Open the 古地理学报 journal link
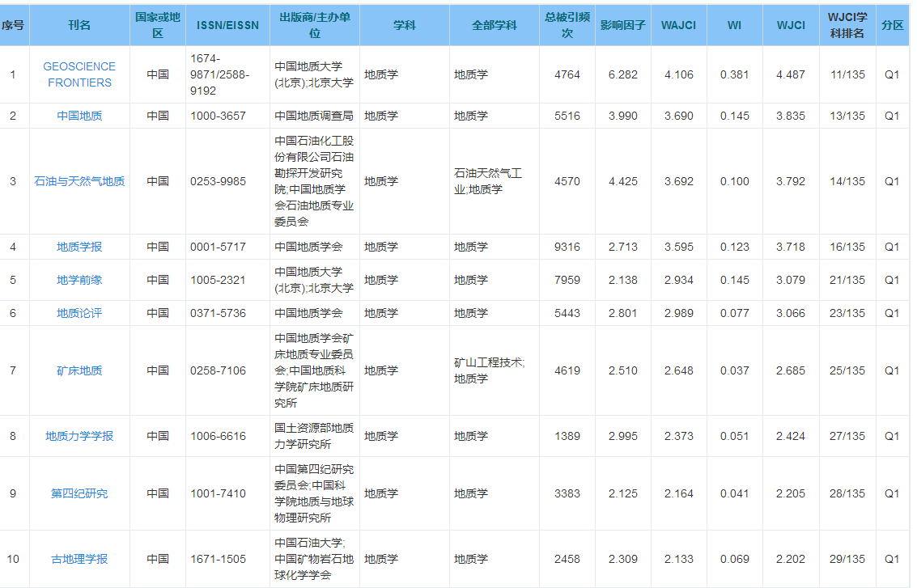Screen dimensions: 917x588 (79, 559)
